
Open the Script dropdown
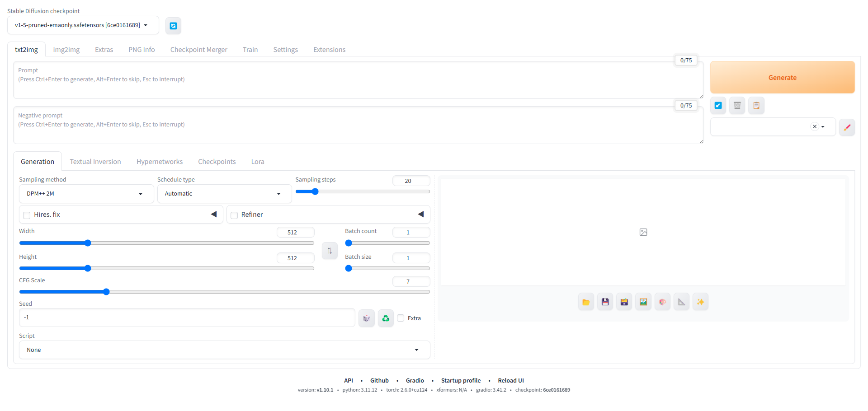(224, 350)
